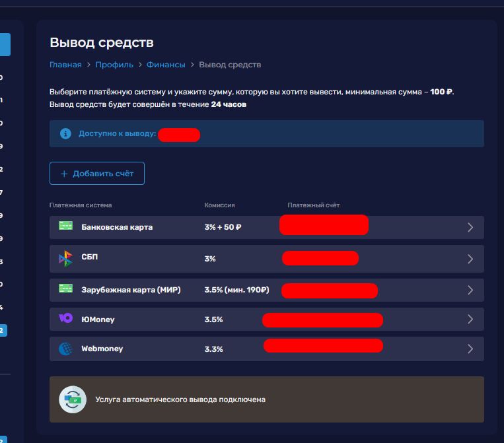Open the Профиль breadcrumb link

click(114, 65)
